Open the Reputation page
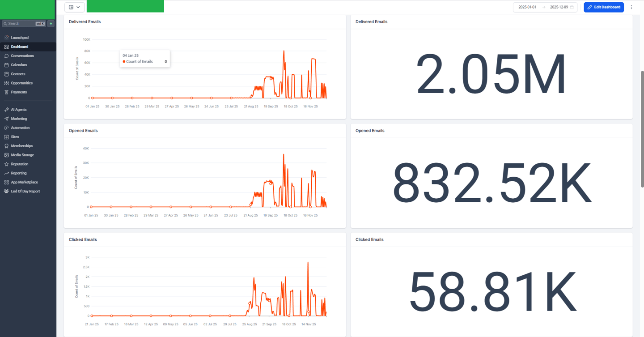This screenshot has height=337, width=644. [20, 164]
